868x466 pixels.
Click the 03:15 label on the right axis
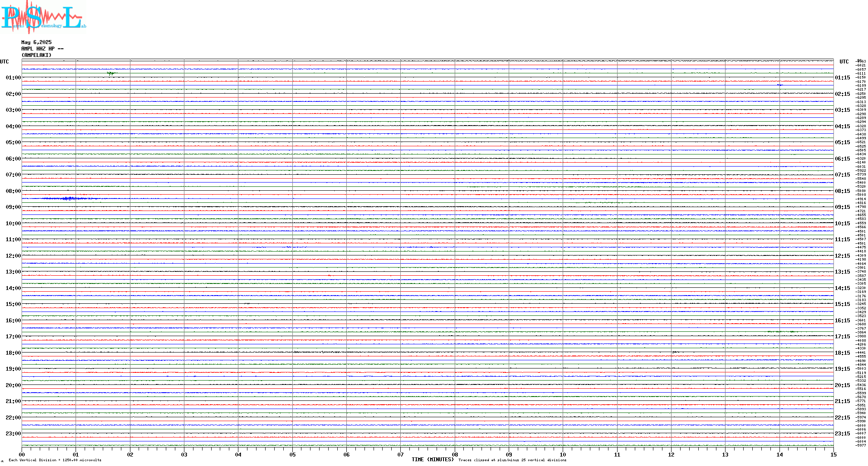click(x=843, y=110)
